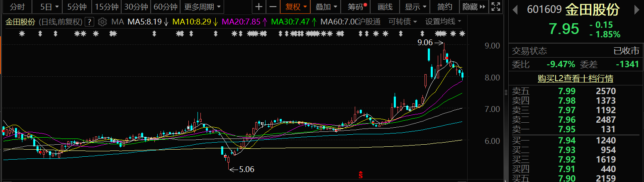Click the minus zoom-out chart icon
644x182 pixels.
273,7
